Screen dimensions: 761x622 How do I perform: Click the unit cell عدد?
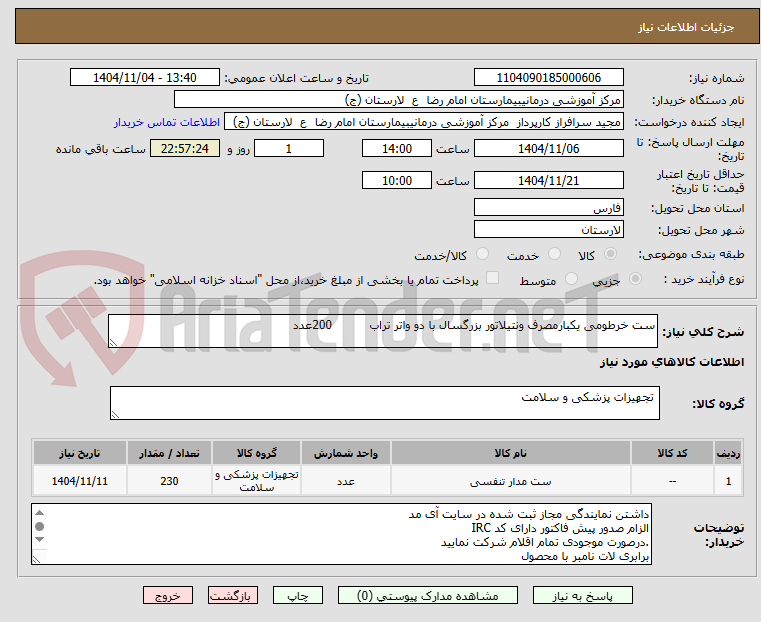(346, 481)
